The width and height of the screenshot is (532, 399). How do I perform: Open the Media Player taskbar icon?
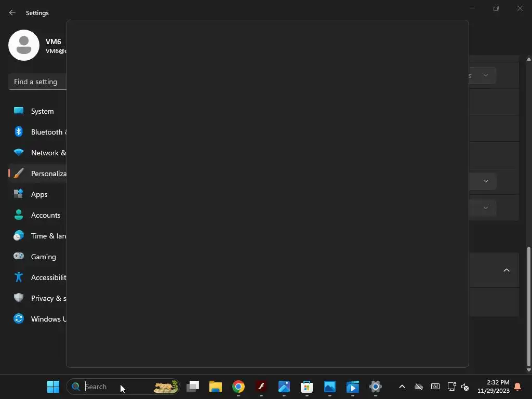[353, 387]
